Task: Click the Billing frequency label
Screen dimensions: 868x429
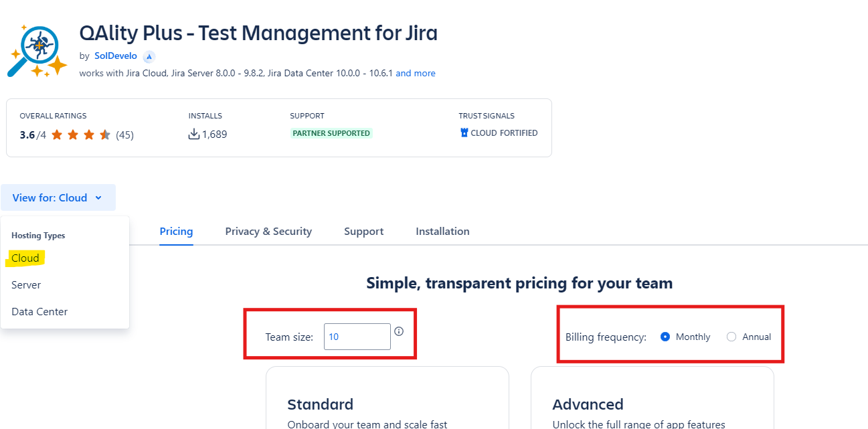Action: pos(606,337)
